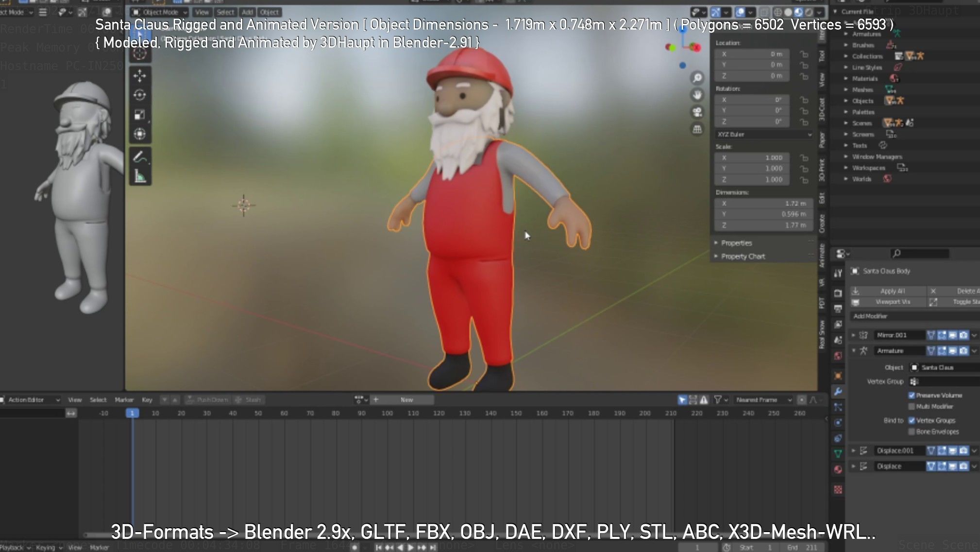The width and height of the screenshot is (980, 552).
Task: Toggle Displace modifier on-cage display
Action: point(931,466)
